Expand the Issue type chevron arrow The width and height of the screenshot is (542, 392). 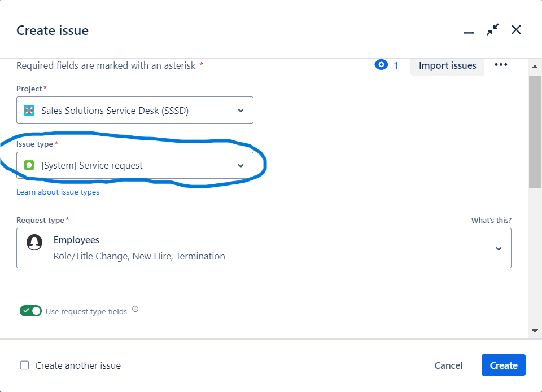click(241, 166)
